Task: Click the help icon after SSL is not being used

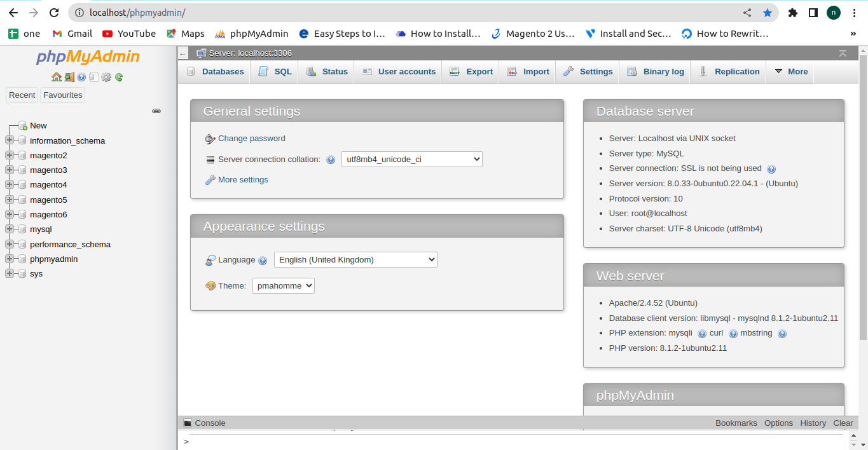Action: [771, 168]
